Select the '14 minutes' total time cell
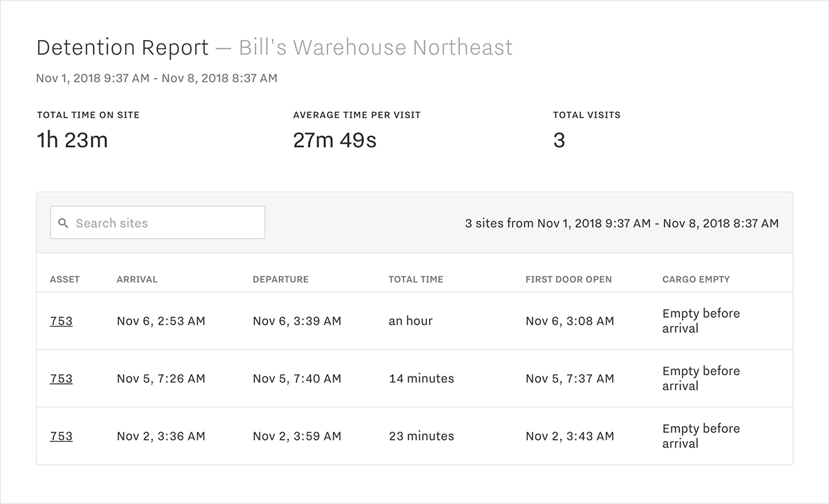The height and width of the screenshot is (504, 829). point(421,378)
